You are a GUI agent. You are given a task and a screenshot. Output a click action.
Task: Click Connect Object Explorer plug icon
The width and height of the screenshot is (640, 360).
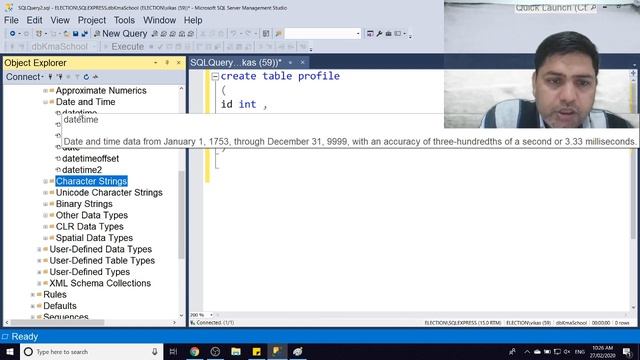point(50,77)
